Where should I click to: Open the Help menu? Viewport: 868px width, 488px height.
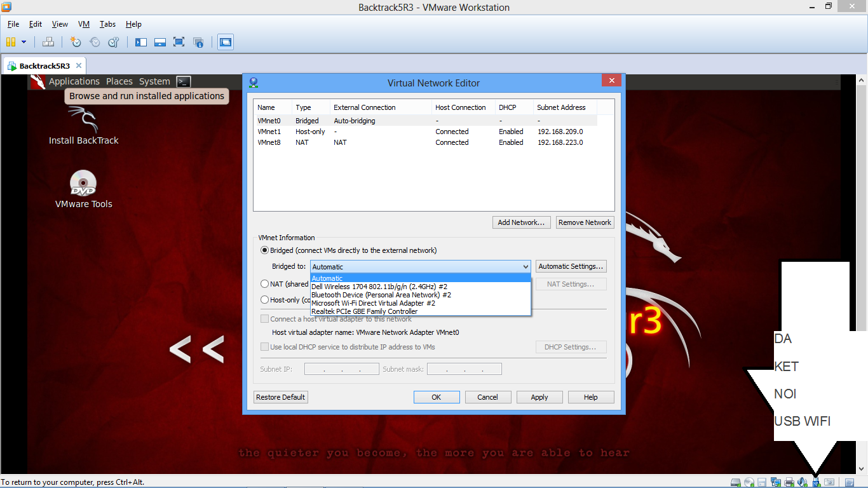[x=133, y=24]
